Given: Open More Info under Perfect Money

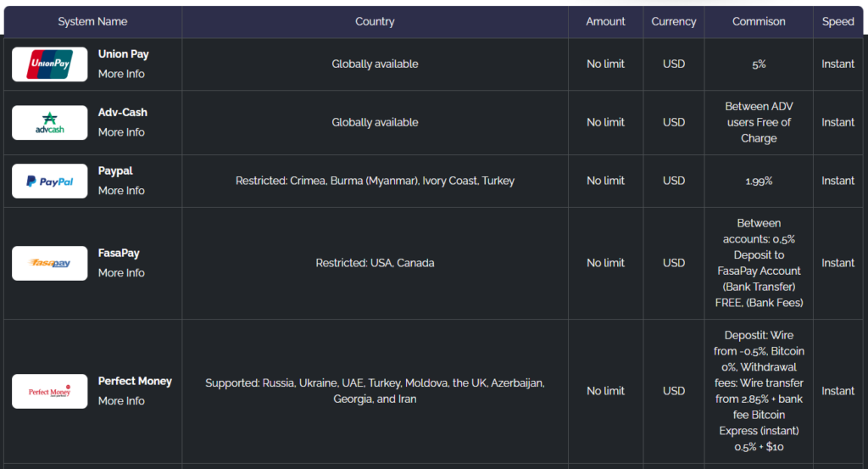Looking at the screenshot, I should [121, 401].
